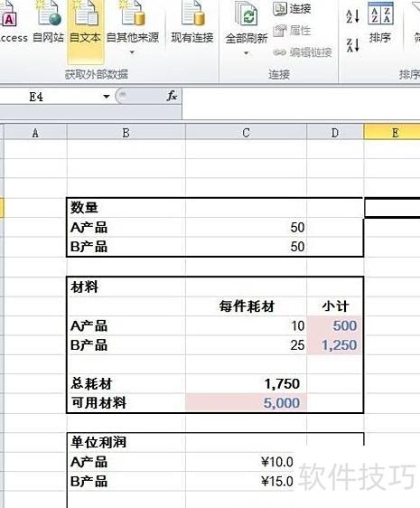Click the 数量 heading cell
This screenshot has height=508, width=420.
click(x=126, y=208)
